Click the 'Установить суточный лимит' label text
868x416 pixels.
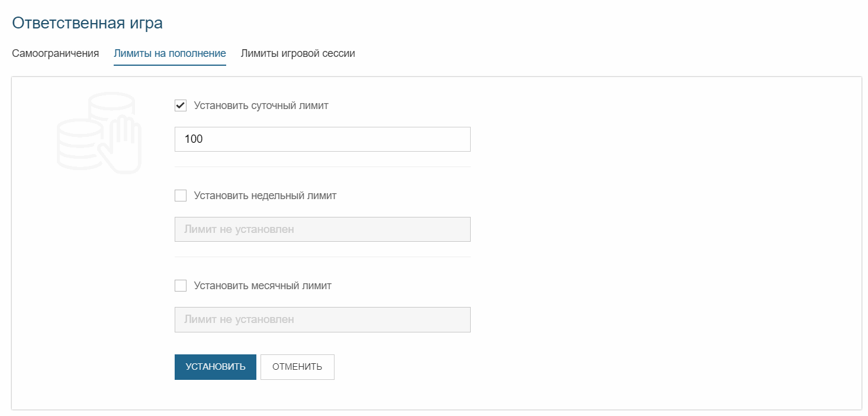(x=261, y=105)
